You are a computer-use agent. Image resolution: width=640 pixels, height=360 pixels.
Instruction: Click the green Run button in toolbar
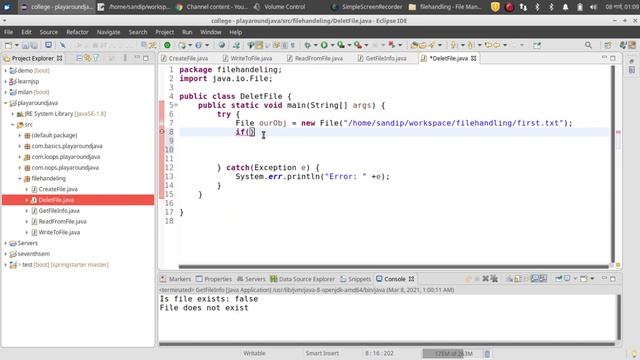(x=324, y=45)
